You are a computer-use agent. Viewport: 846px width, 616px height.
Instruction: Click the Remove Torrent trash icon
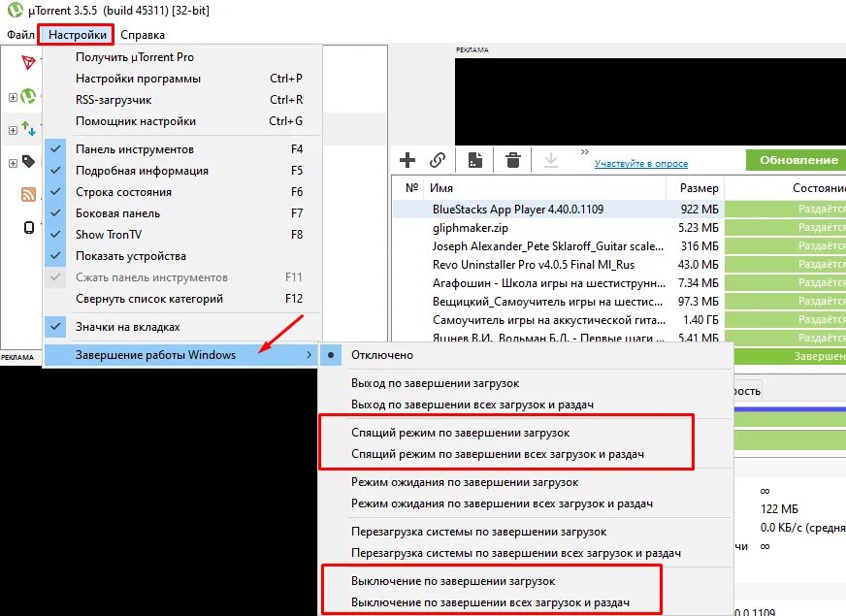(513, 160)
